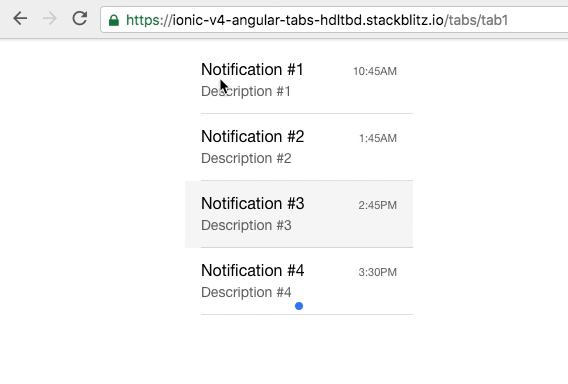Open Notification #2 title

click(252, 137)
